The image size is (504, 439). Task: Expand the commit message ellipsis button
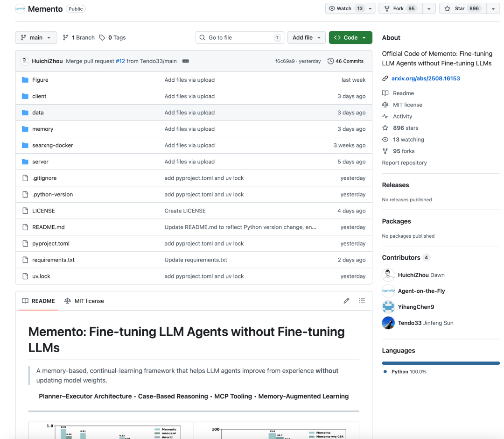pyautogui.click(x=185, y=61)
